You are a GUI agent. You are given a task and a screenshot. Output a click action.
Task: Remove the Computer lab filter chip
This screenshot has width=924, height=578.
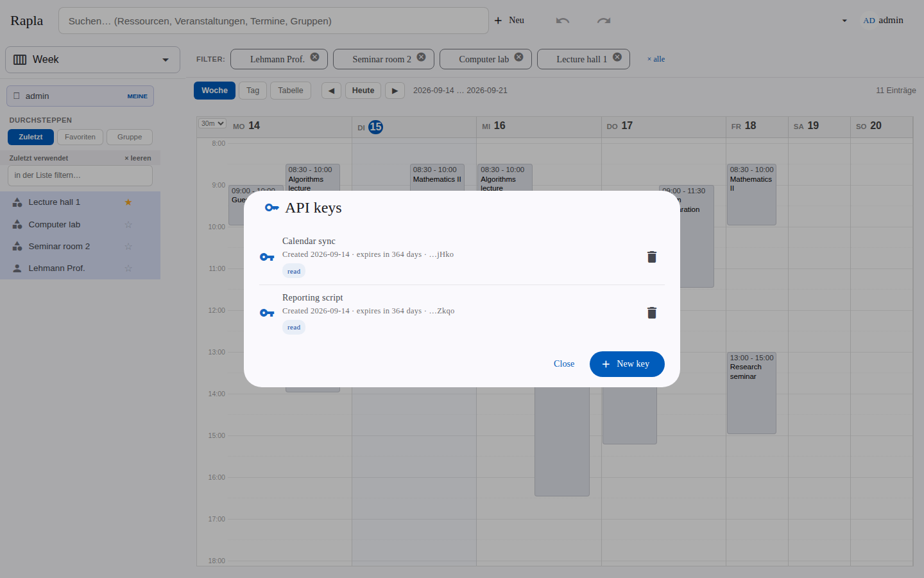518,57
